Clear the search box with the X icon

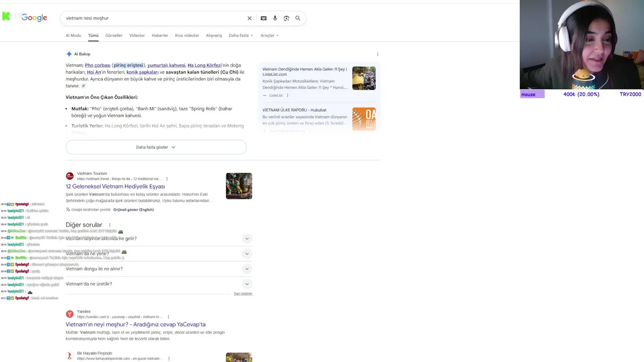pyautogui.click(x=250, y=18)
